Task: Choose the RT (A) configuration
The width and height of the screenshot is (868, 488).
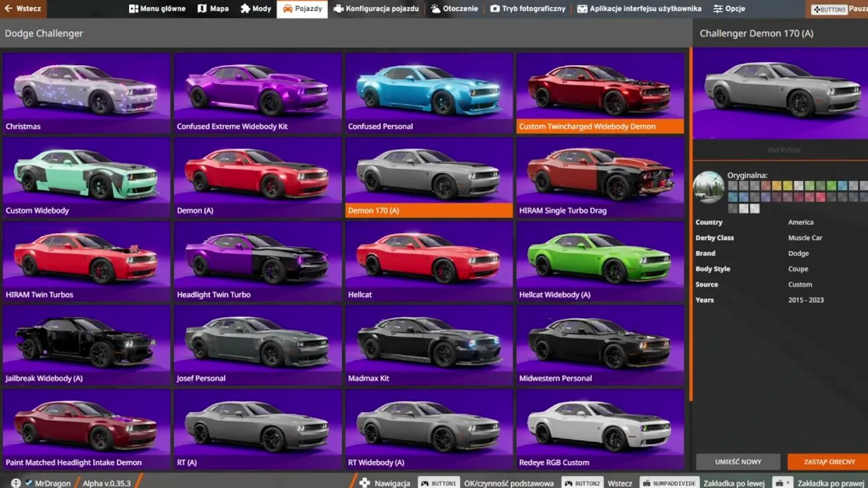Action: coord(258,429)
